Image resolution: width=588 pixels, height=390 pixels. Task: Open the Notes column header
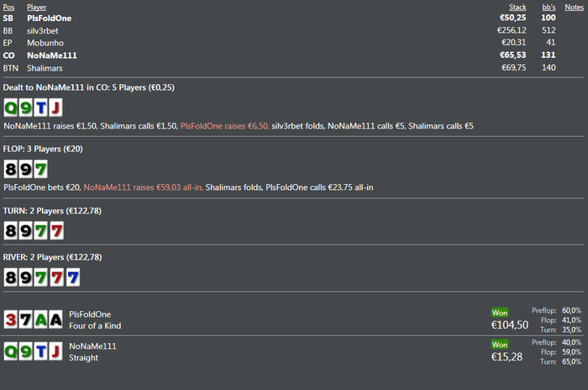tap(574, 7)
